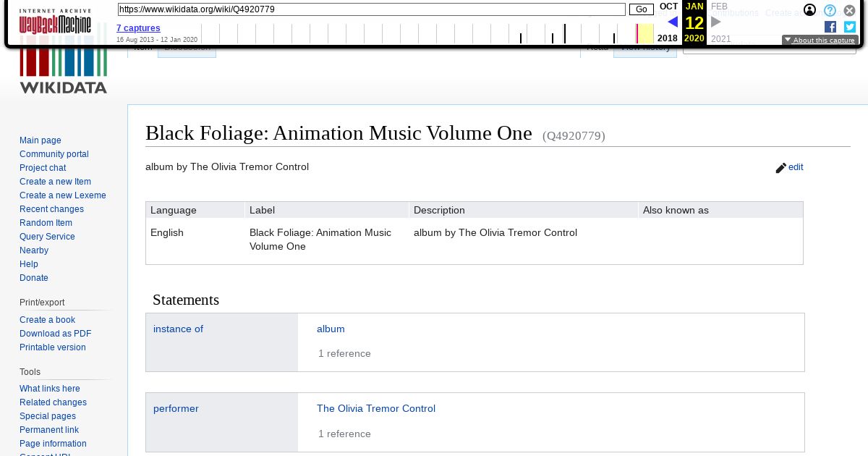Image resolution: width=868 pixels, height=456 pixels.
Task: Click Download as PDF
Action: click(x=55, y=334)
